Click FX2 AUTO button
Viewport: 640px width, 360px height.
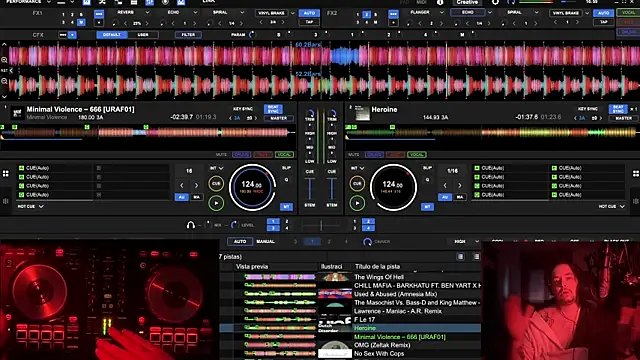coord(603,13)
